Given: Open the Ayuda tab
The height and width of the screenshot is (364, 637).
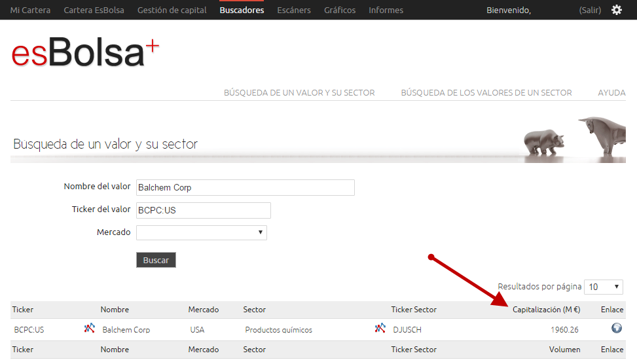Looking at the screenshot, I should click(x=611, y=93).
